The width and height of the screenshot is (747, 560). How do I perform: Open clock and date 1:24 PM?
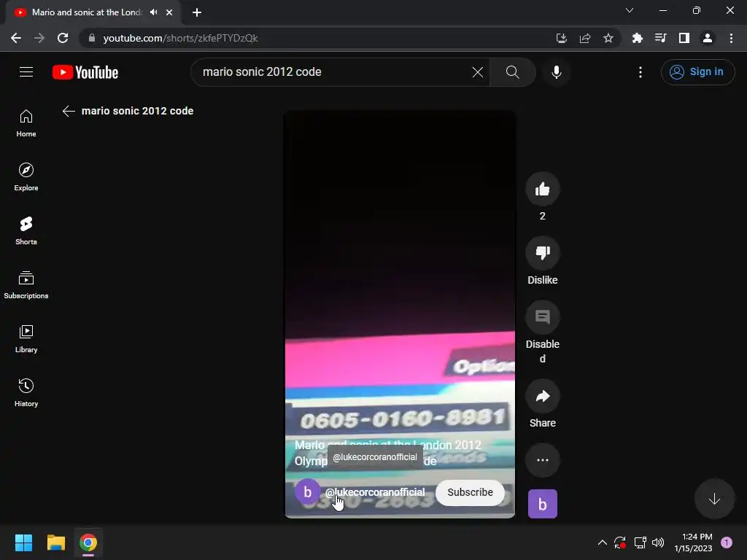coord(693,542)
